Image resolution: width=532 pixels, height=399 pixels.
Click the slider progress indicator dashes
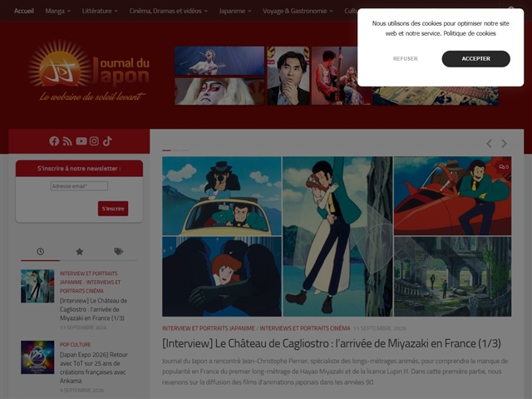click(x=175, y=150)
